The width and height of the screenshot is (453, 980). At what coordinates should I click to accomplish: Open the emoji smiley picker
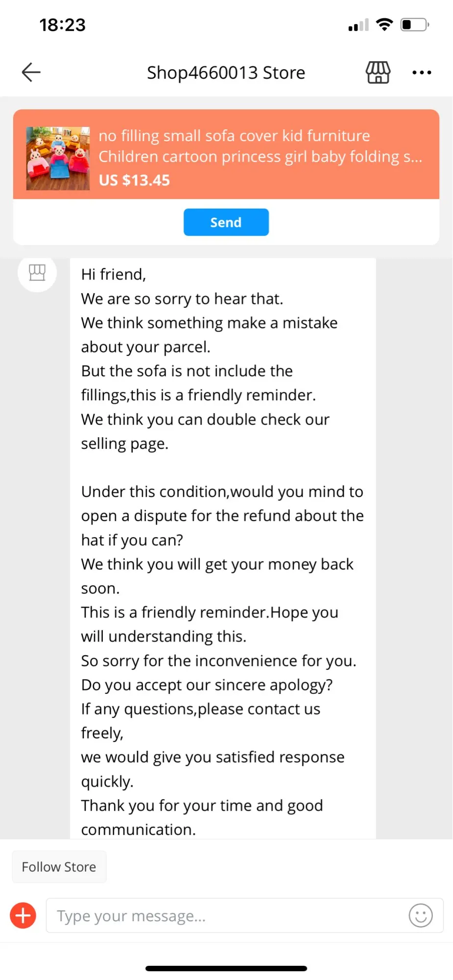(x=421, y=915)
